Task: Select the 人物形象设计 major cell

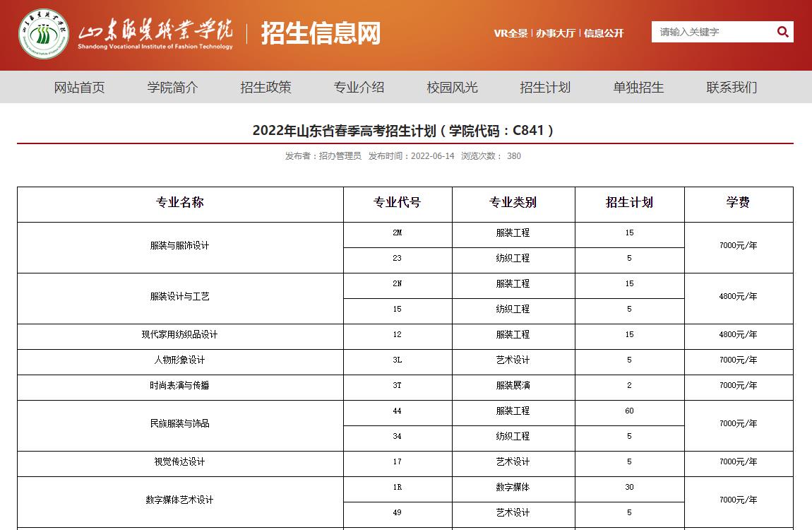Action: [x=179, y=360]
